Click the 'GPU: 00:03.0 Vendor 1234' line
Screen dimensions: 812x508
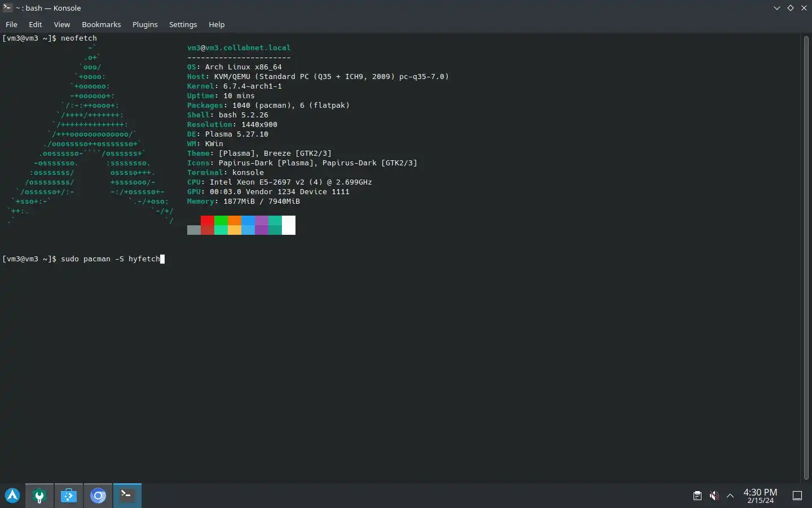tap(268, 191)
